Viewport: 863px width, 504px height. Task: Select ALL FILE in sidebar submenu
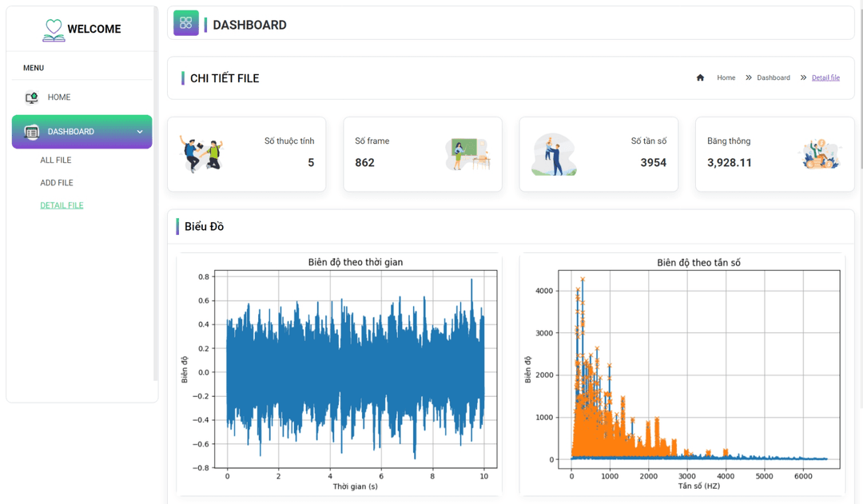click(56, 161)
